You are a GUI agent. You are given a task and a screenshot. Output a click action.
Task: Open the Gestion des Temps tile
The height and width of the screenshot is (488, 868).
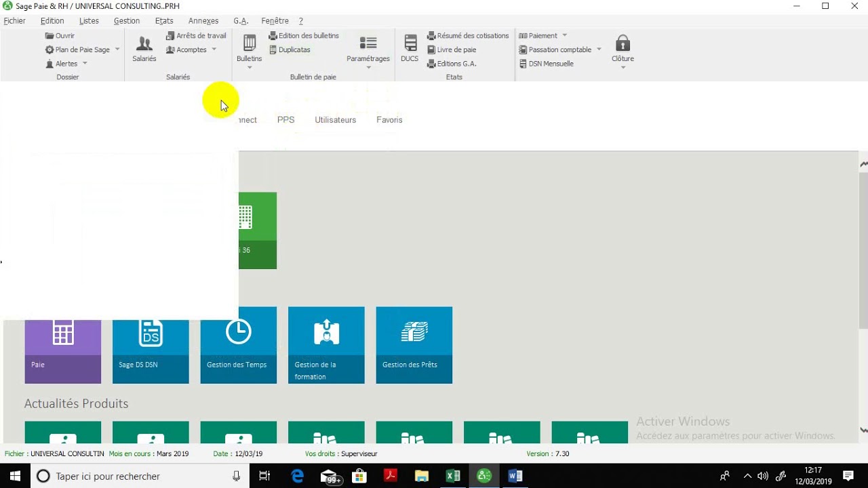[x=239, y=345]
